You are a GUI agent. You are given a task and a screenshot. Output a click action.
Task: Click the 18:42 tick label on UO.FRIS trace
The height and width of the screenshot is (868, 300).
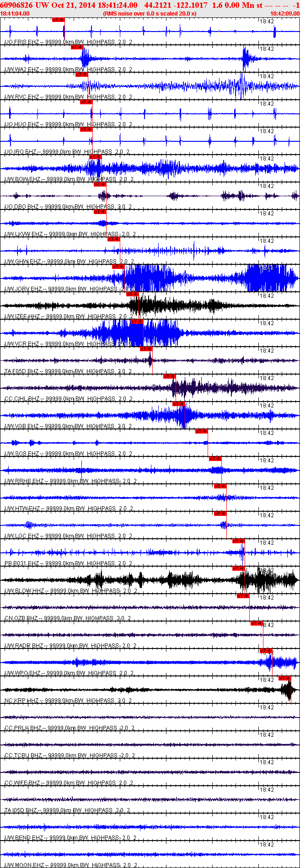(267, 21)
